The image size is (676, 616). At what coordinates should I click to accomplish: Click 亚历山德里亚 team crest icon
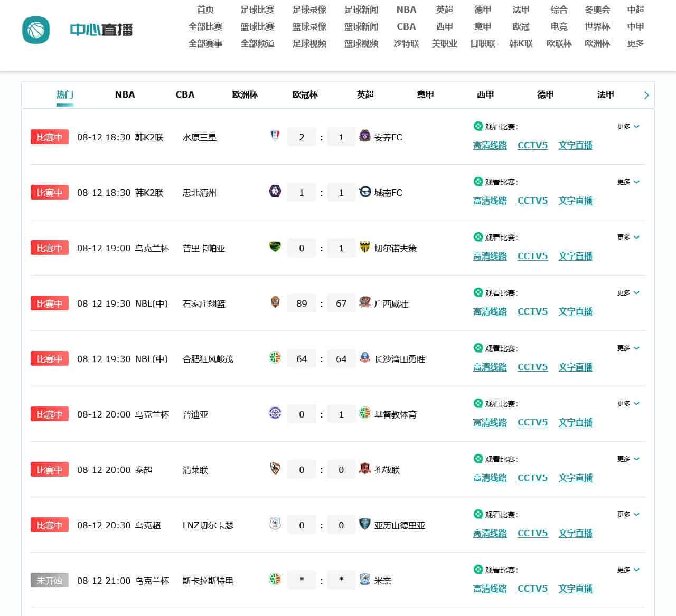click(365, 524)
